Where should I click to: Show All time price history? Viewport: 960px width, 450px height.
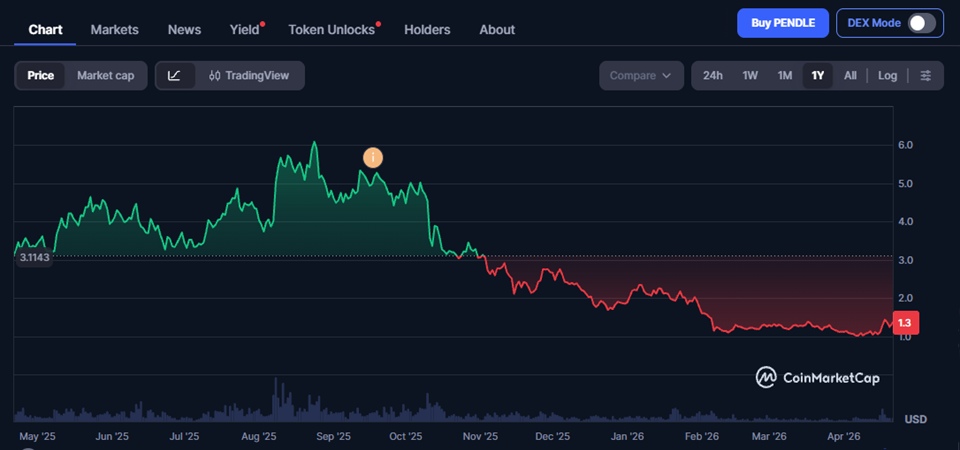click(850, 76)
